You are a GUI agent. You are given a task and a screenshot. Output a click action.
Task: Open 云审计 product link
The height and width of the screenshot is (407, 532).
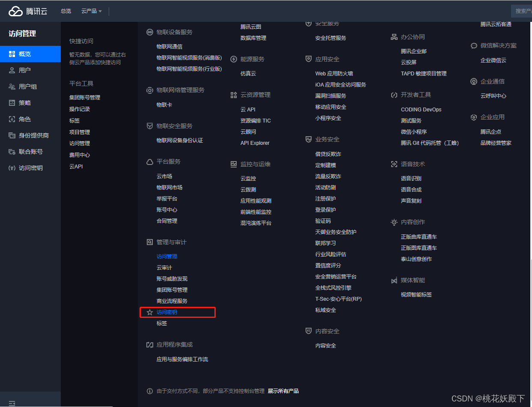[164, 268]
